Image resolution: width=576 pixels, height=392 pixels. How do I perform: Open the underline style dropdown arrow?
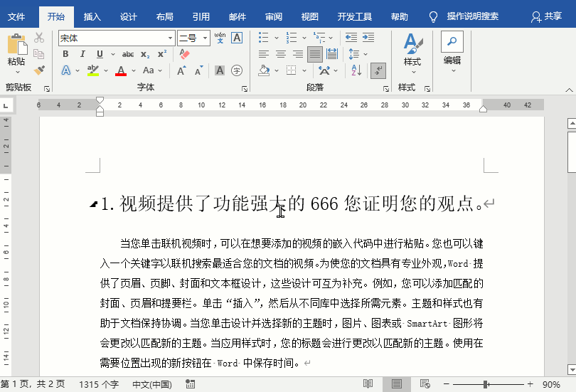(113, 54)
